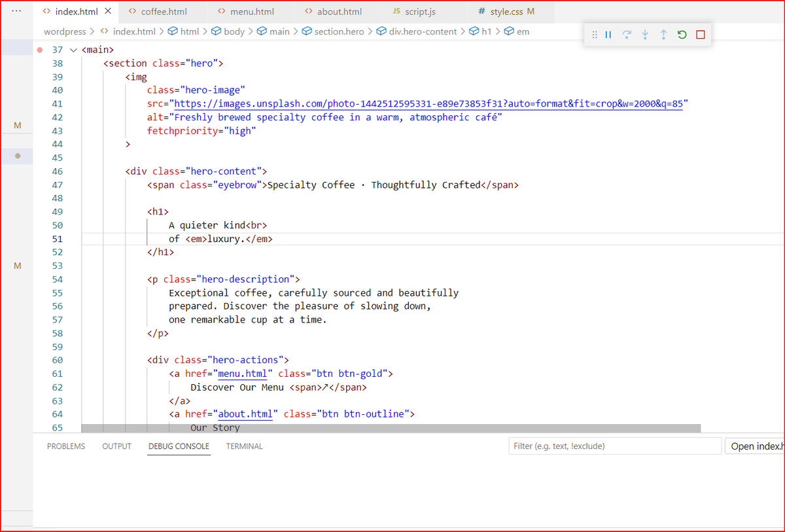Expand the main breadcrumb symbol

[273, 31]
